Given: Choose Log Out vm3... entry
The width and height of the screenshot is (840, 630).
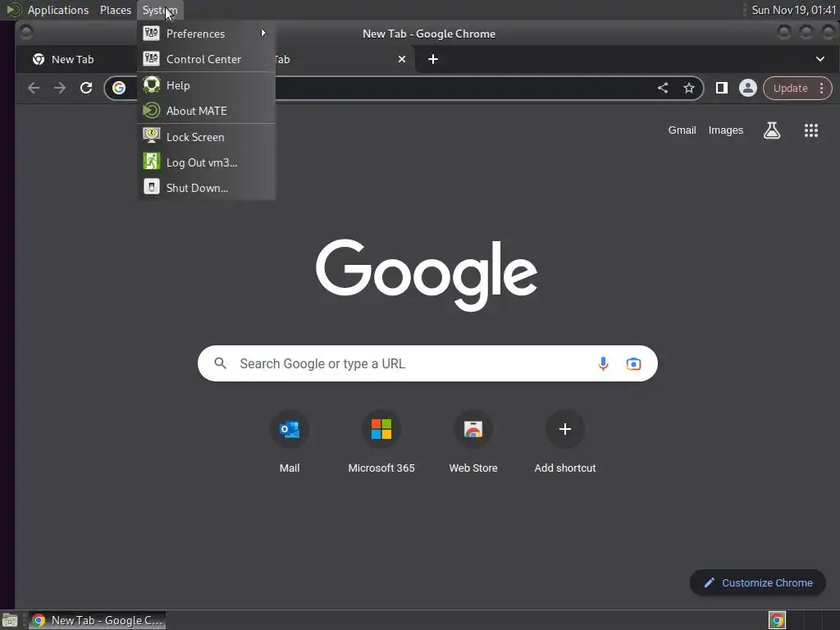Looking at the screenshot, I should point(206,162).
